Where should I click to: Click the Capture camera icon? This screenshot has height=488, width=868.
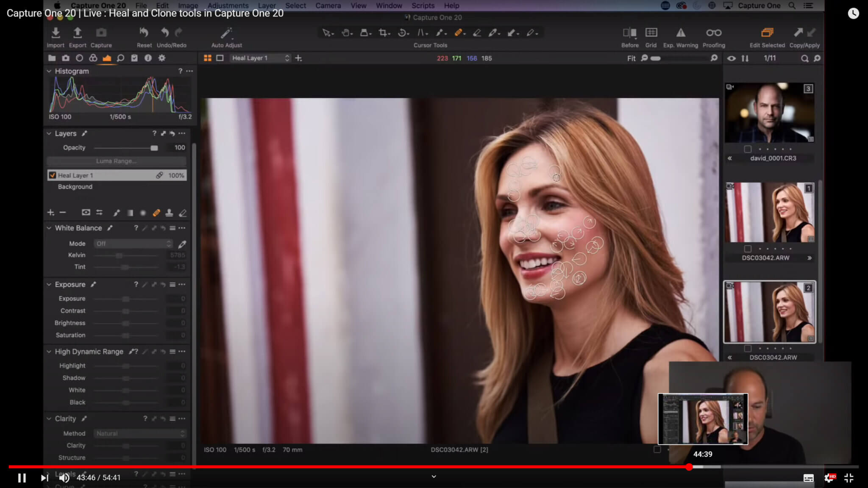click(x=101, y=33)
